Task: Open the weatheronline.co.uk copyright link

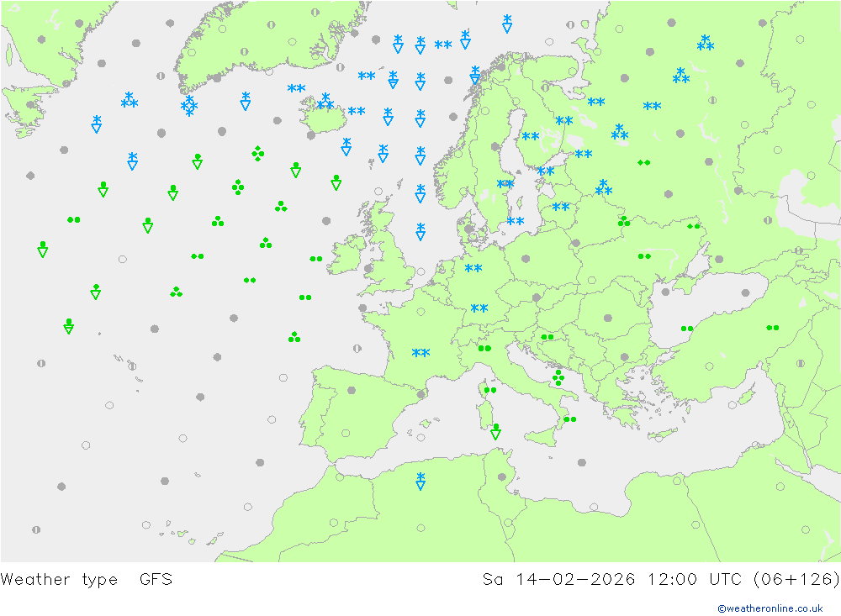Action: [770, 608]
